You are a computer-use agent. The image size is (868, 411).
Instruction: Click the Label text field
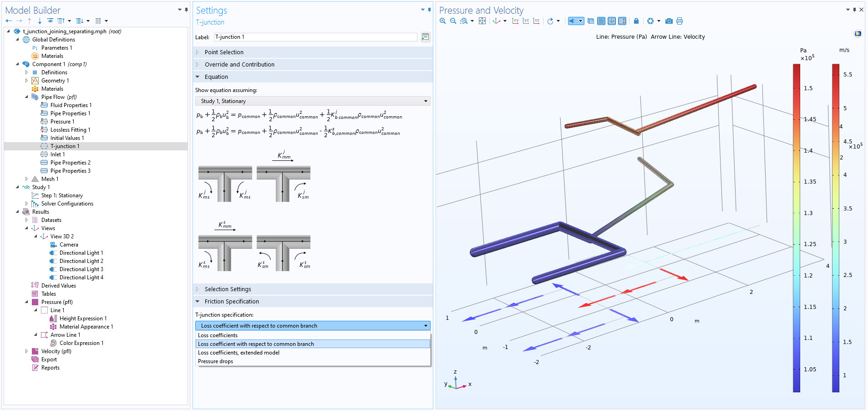(x=315, y=37)
